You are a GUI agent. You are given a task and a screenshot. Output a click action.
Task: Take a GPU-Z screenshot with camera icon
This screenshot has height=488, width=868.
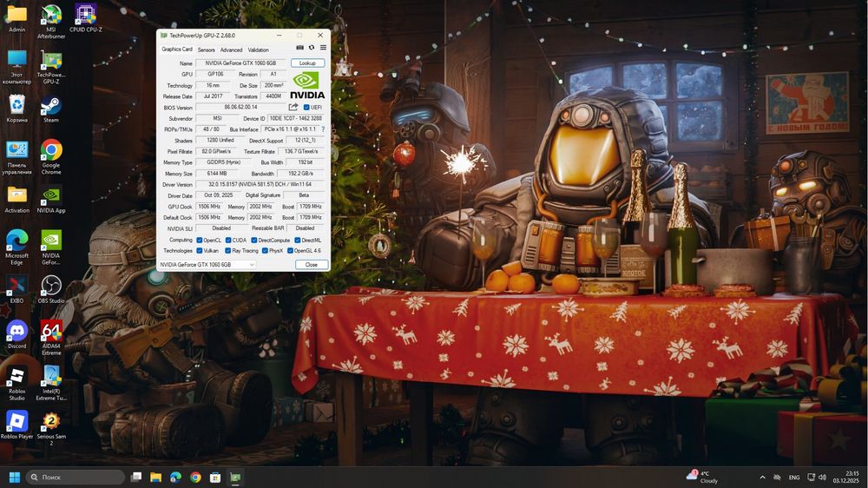(x=300, y=48)
